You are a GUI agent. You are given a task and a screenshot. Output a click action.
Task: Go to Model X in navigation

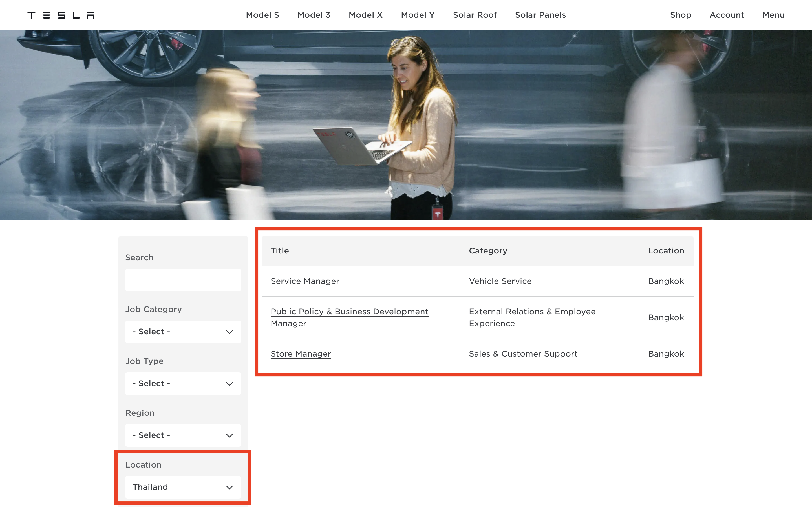tap(365, 15)
